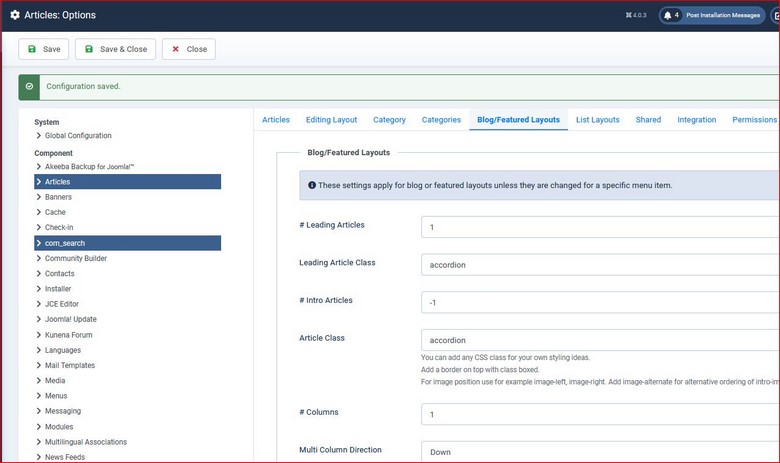The image size is (780, 463).
Task: Switch to the List Layouts tab
Action: click(597, 120)
